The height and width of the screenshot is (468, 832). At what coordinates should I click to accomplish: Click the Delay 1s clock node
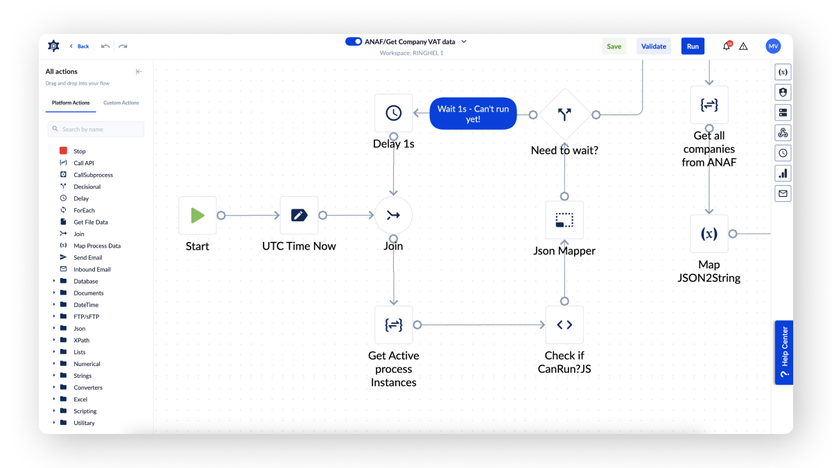pos(393,113)
